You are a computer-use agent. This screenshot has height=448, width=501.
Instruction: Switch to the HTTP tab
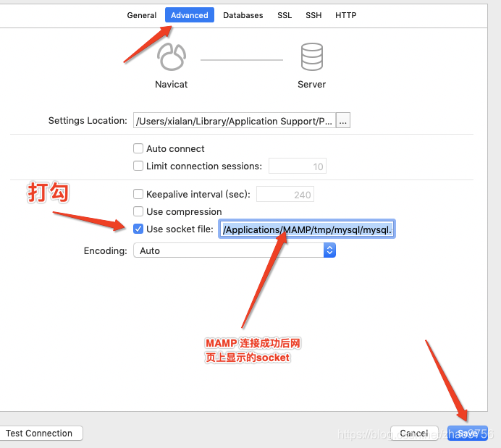tap(346, 15)
